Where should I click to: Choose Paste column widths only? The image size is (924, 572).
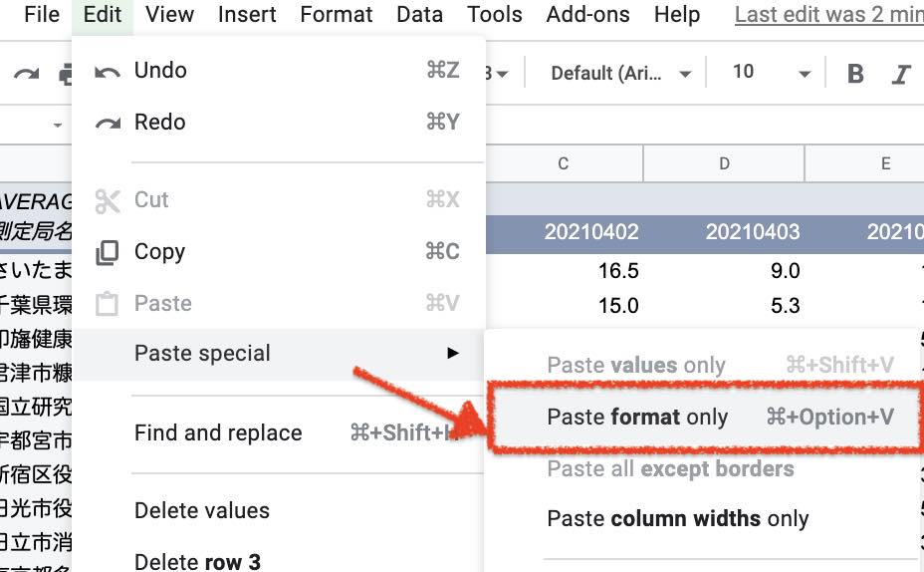[678, 519]
